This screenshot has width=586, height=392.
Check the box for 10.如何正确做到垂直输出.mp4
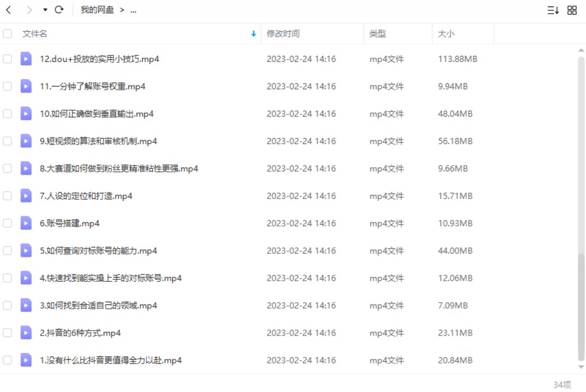(x=7, y=113)
